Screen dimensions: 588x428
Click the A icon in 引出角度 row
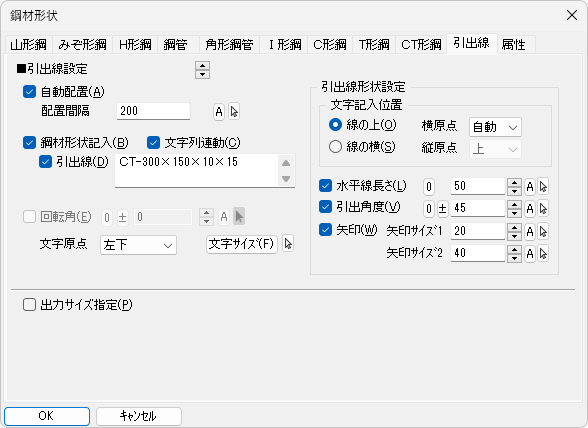pos(530,209)
